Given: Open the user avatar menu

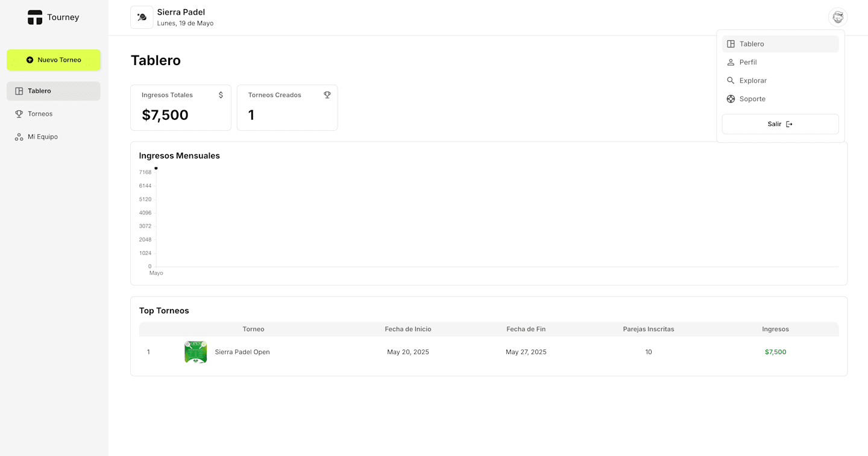Looking at the screenshot, I should [838, 17].
